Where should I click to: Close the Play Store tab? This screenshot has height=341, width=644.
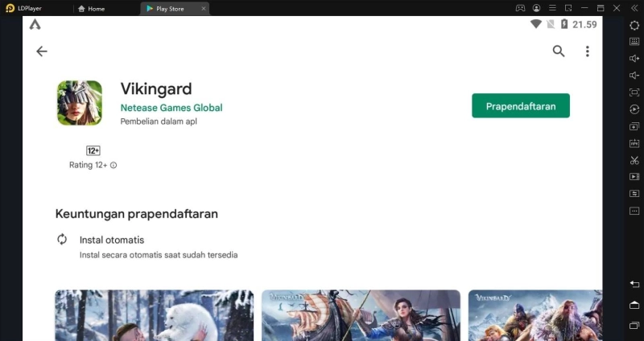point(204,9)
